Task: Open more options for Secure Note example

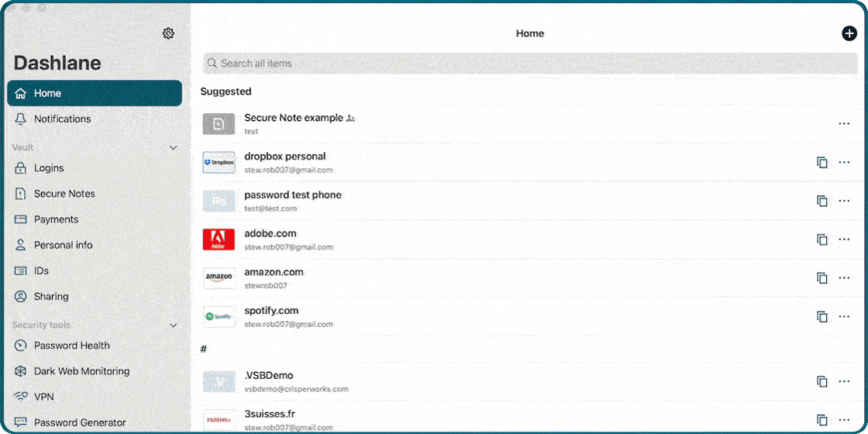Action: point(844,124)
